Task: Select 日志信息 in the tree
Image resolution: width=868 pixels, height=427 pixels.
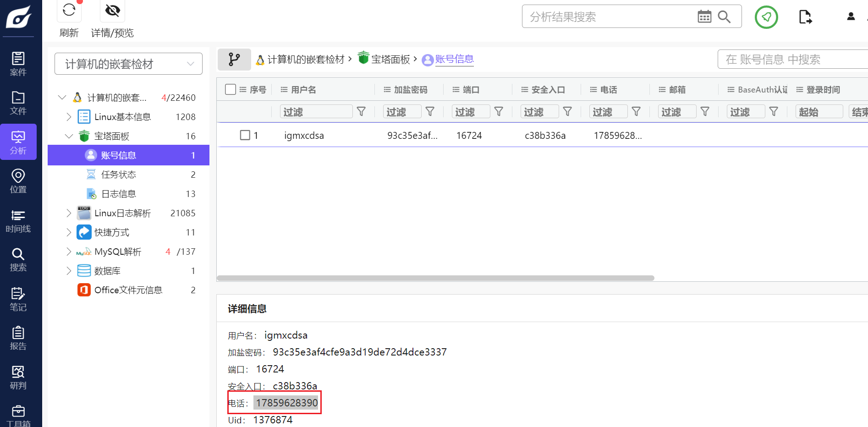Action: point(119,194)
